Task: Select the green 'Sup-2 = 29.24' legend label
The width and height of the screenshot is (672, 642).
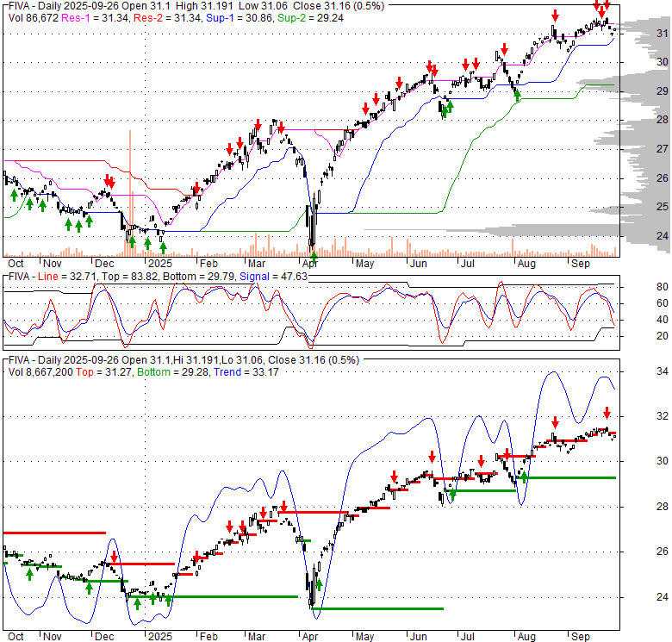Action: [x=310, y=18]
